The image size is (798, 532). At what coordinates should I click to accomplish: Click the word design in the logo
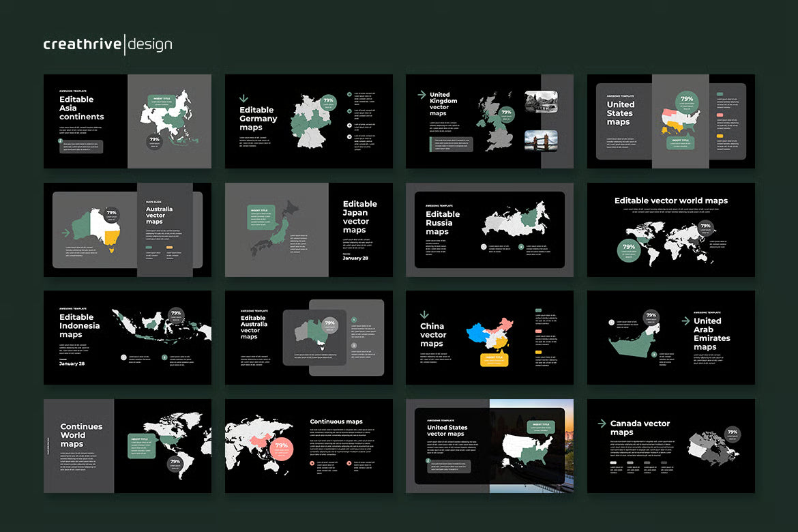tap(149, 45)
